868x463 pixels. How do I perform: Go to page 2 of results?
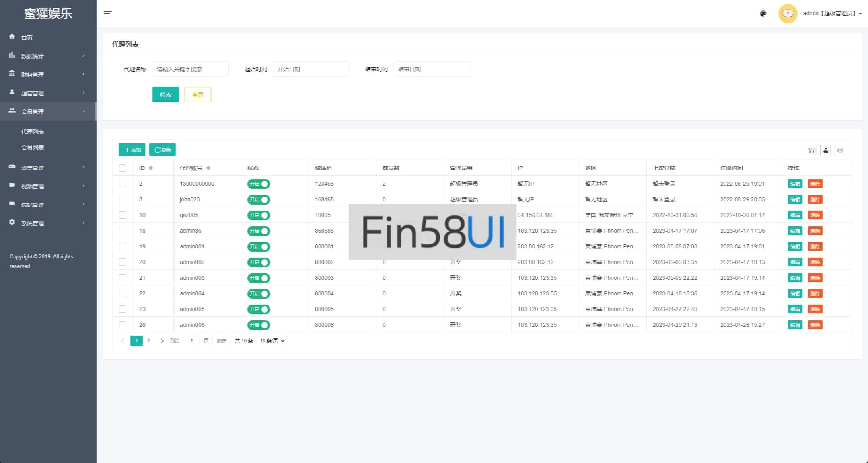(x=148, y=341)
